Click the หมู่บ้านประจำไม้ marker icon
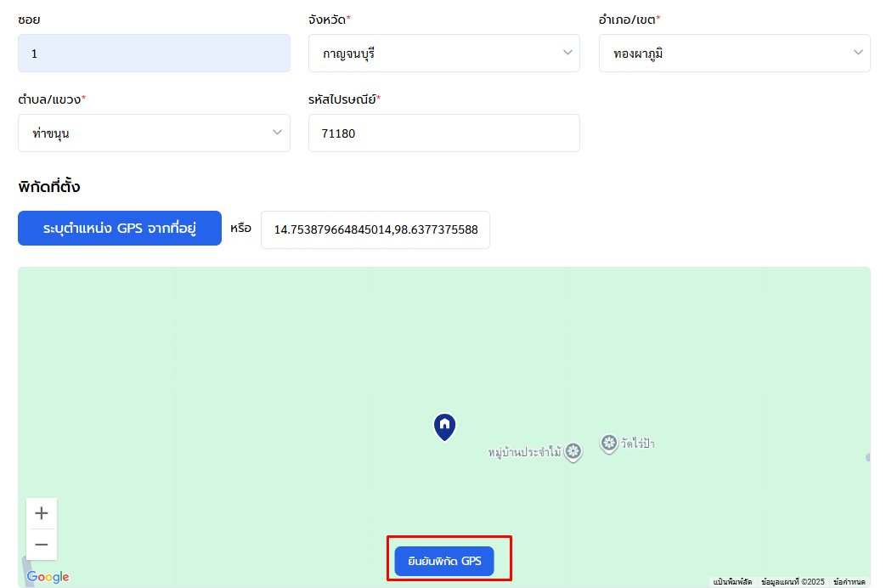Screen dimensions: 892x588 pyautogui.click(x=573, y=452)
